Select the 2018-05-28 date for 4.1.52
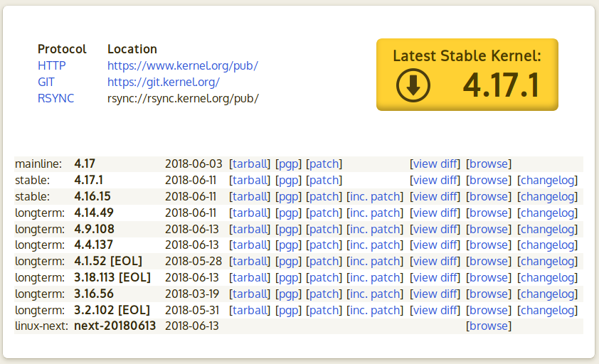Screen dimensions: 599x364 [x=194, y=261]
